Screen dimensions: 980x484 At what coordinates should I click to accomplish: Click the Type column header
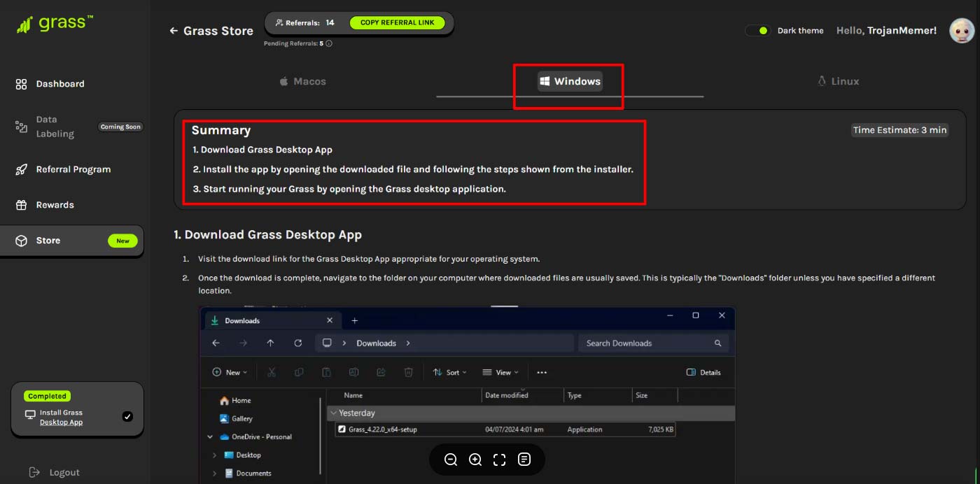[x=574, y=395]
